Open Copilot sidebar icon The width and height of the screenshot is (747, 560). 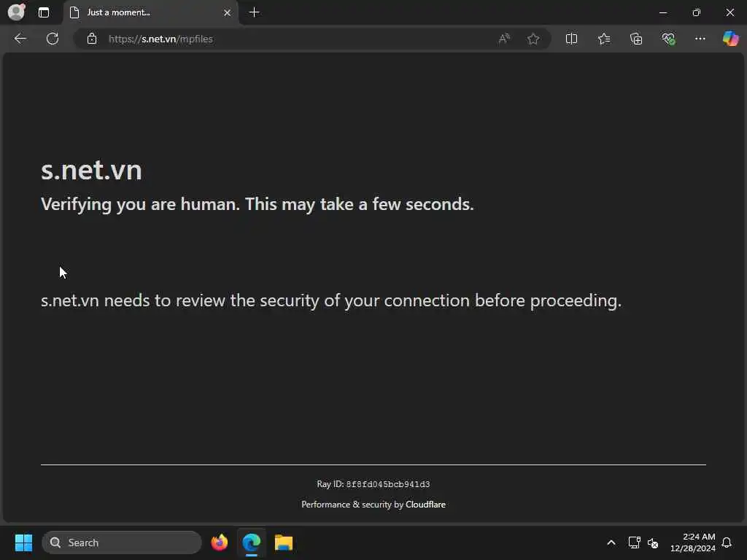[x=730, y=39]
